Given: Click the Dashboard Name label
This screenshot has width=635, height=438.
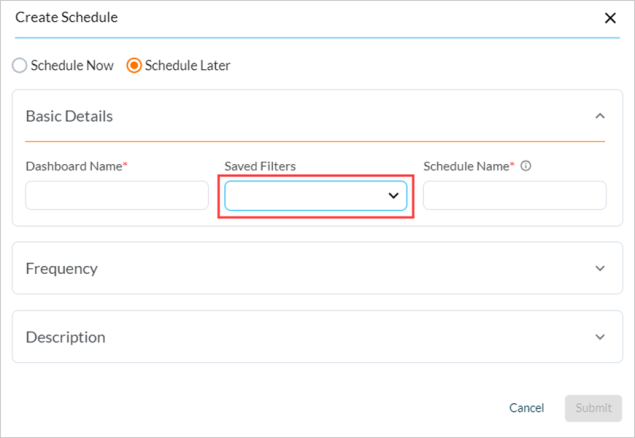Looking at the screenshot, I should [x=75, y=166].
